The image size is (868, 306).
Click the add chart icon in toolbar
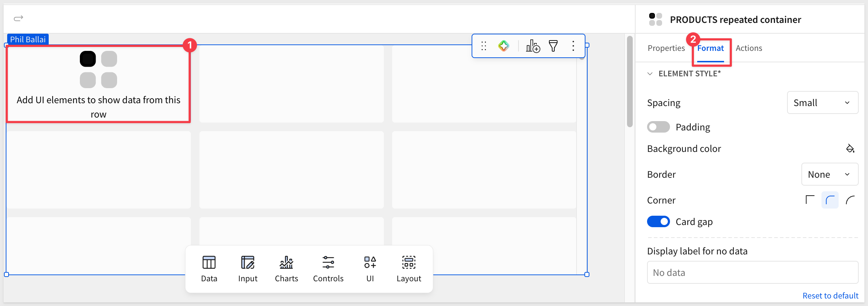pos(533,46)
